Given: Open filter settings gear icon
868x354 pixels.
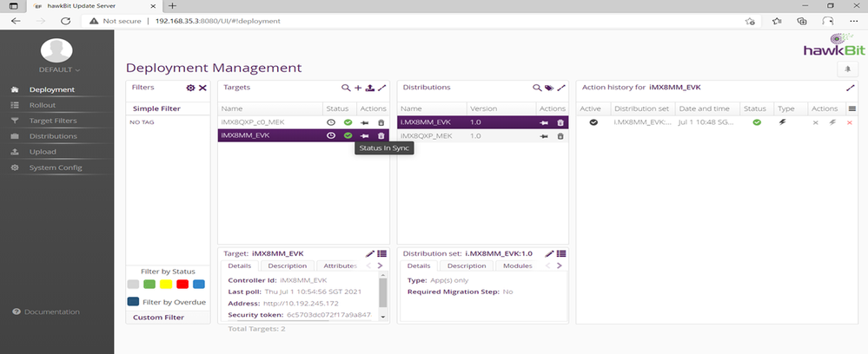Looking at the screenshot, I should (190, 88).
